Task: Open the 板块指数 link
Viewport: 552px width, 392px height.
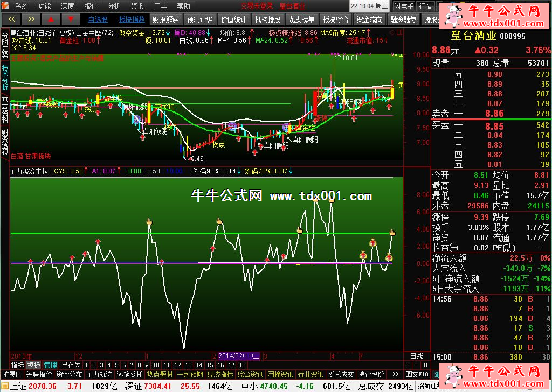Action: pyautogui.click(x=132, y=20)
